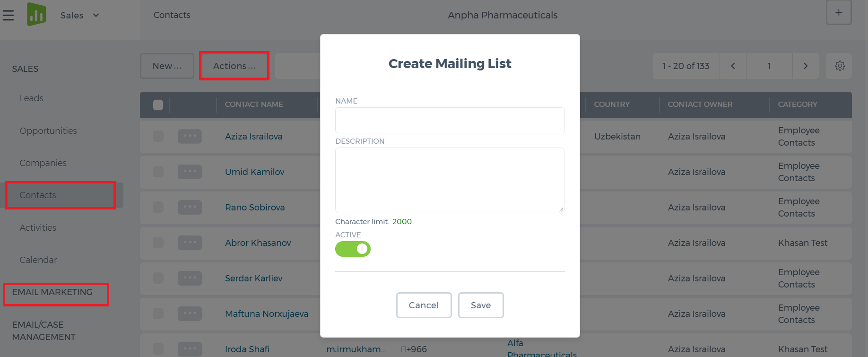Cancel the Create Mailing List dialog
This screenshot has width=868, height=357.
(424, 305)
